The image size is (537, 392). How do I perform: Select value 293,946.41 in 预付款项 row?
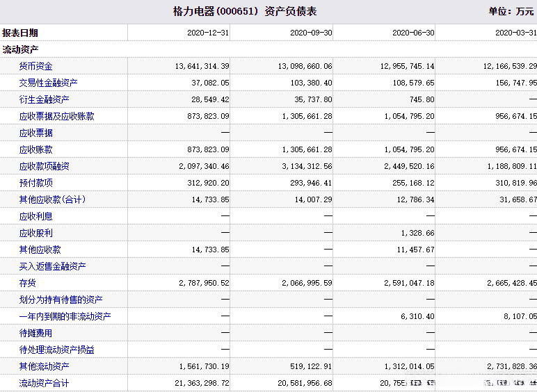point(311,183)
